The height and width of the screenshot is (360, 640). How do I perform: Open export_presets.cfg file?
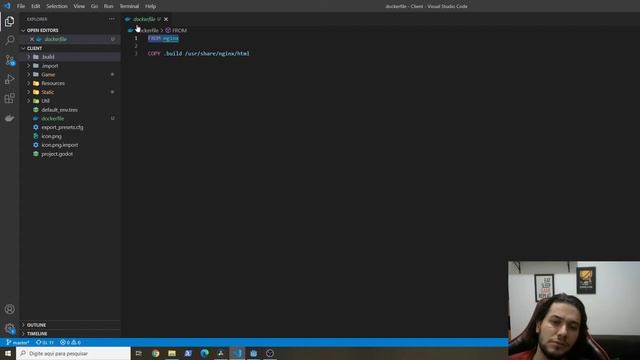point(62,127)
